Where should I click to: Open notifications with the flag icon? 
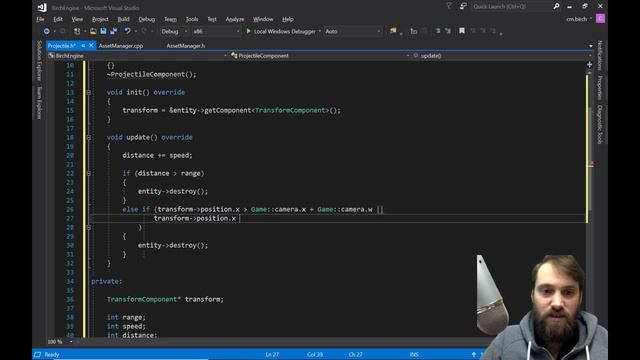(x=449, y=6)
